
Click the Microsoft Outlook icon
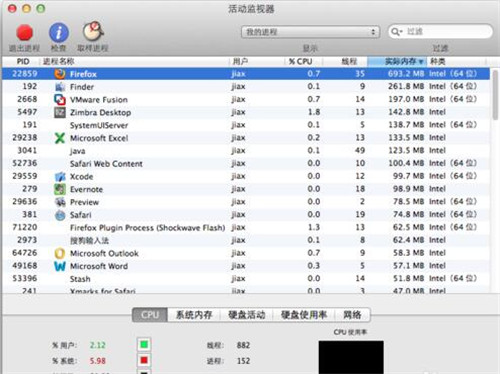tap(60, 253)
